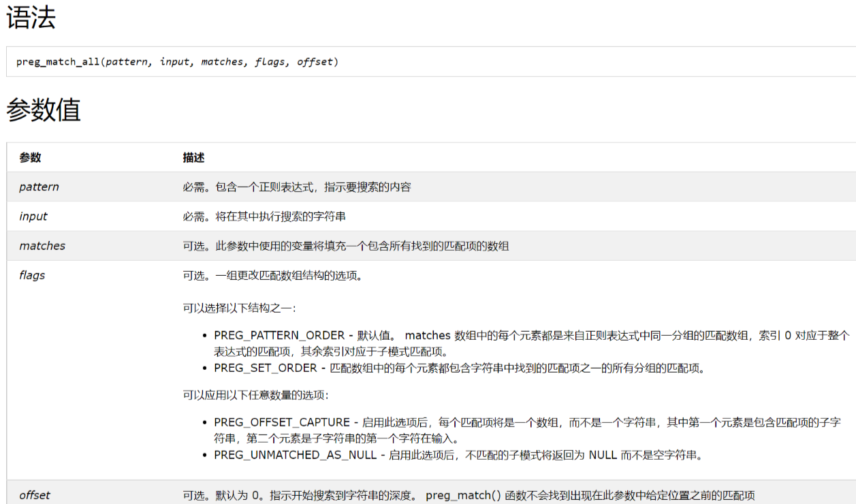Click the matches description starting '可选。此参数中使用的变量'

(x=346, y=246)
